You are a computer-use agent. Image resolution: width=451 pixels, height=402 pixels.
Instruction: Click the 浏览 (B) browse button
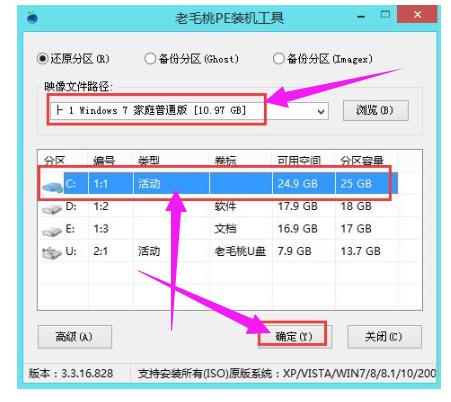pyautogui.click(x=375, y=110)
